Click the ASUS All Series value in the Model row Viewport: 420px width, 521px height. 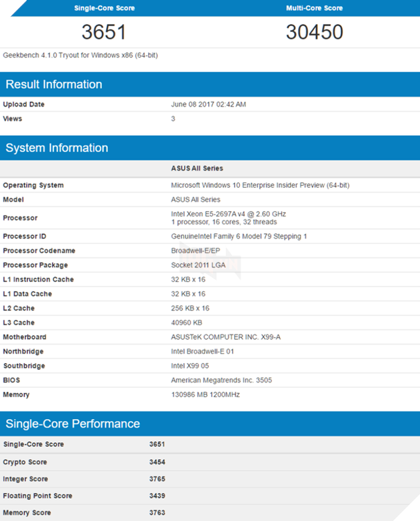[195, 199]
